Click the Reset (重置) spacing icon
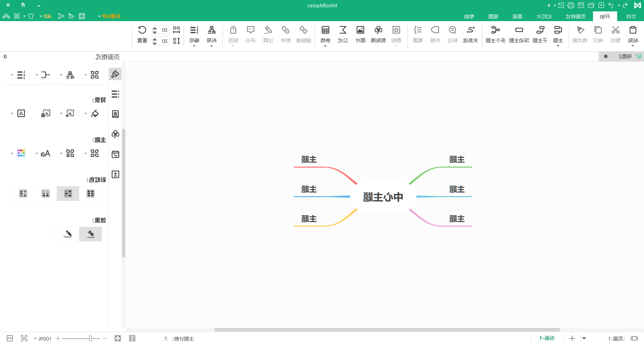644x344 pixels. (x=142, y=30)
